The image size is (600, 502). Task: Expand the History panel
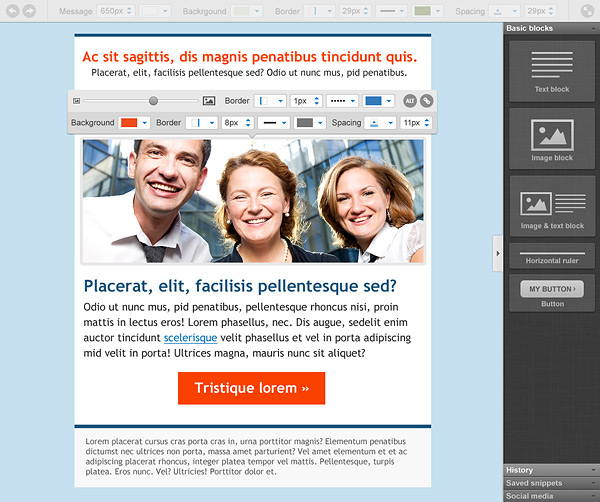coord(551,470)
